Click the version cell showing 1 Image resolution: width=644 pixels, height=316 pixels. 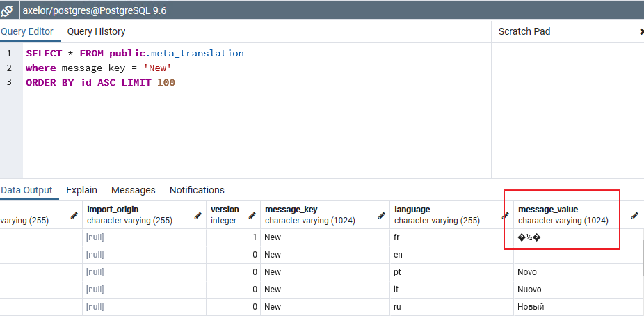233,237
